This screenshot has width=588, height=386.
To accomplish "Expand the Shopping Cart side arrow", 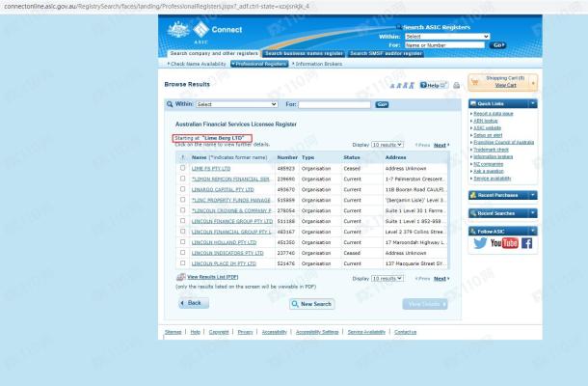I will 533,83.
